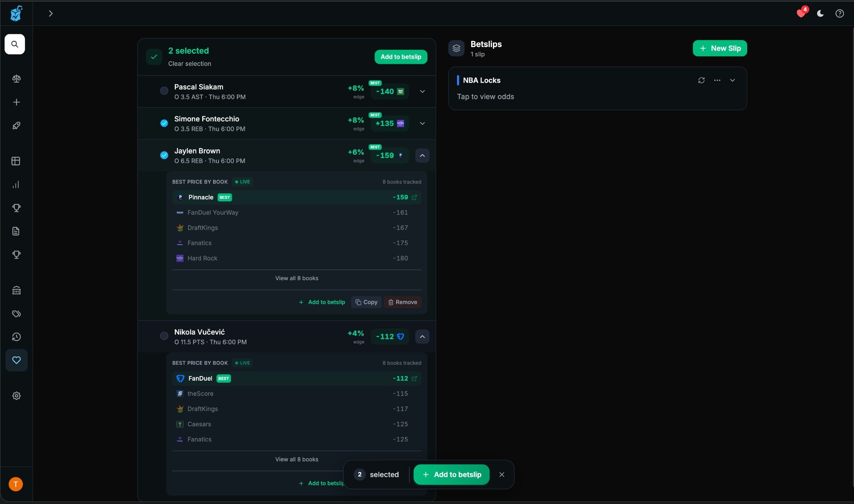This screenshot has width=854, height=504.
Task: Open the tags/promos sidebar icon
Action: tap(16, 314)
